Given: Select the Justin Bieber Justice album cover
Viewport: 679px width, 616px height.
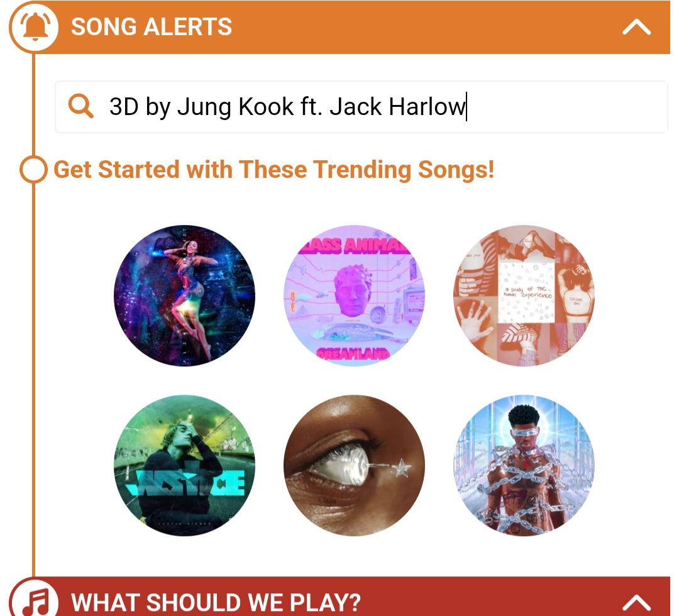Looking at the screenshot, I should [184, 465].
